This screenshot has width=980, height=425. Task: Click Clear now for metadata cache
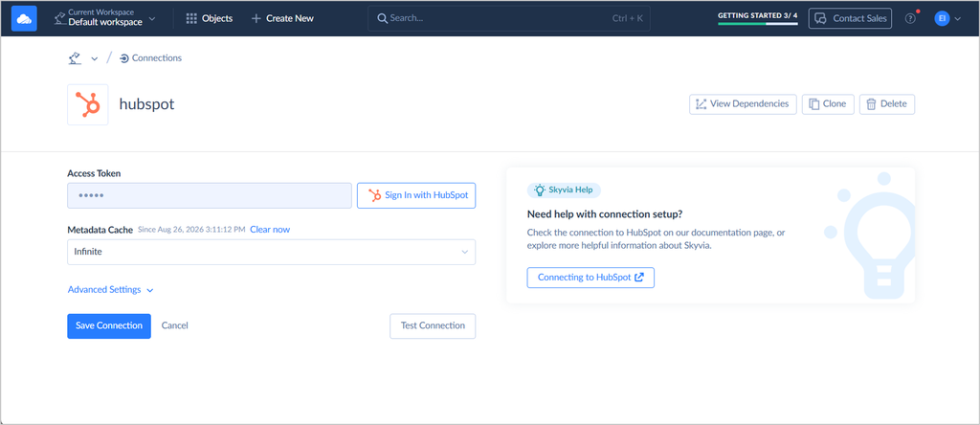270,230
